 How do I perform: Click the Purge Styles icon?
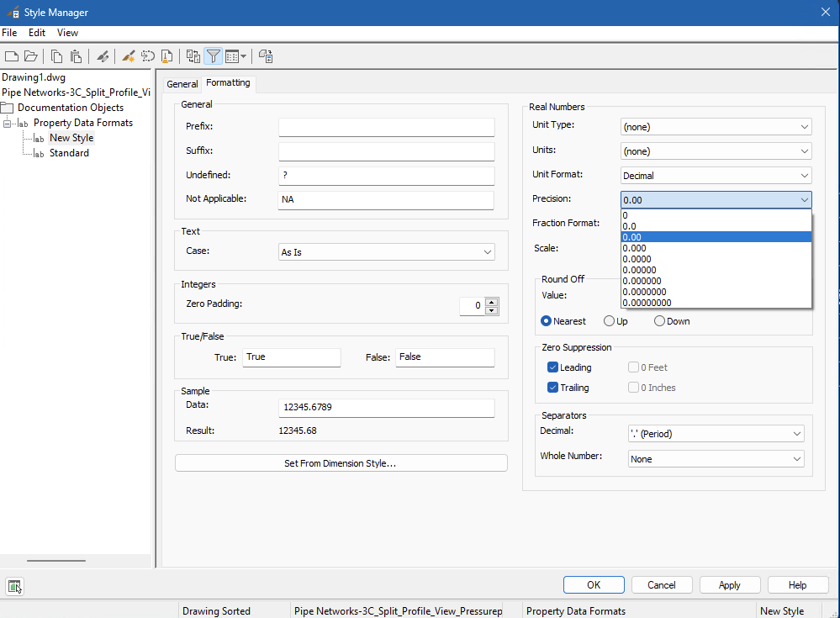pos(166,56)
